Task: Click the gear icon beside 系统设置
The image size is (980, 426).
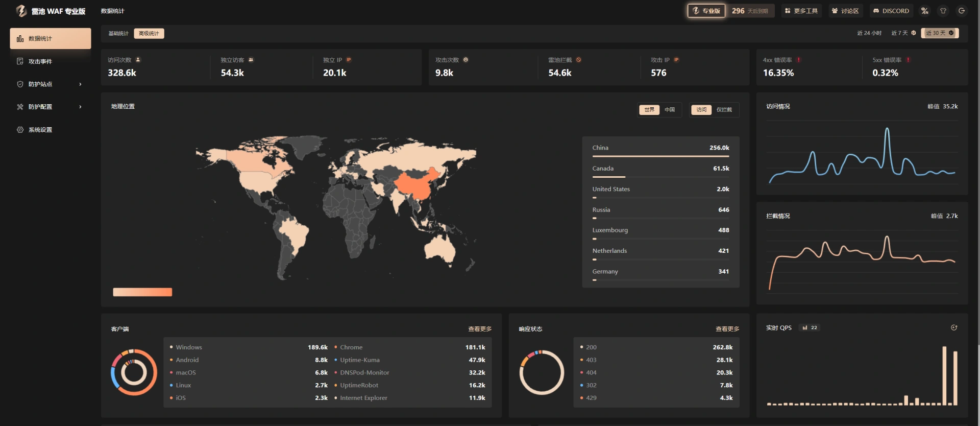Action: pyautogui.click(x=20, y=130)
